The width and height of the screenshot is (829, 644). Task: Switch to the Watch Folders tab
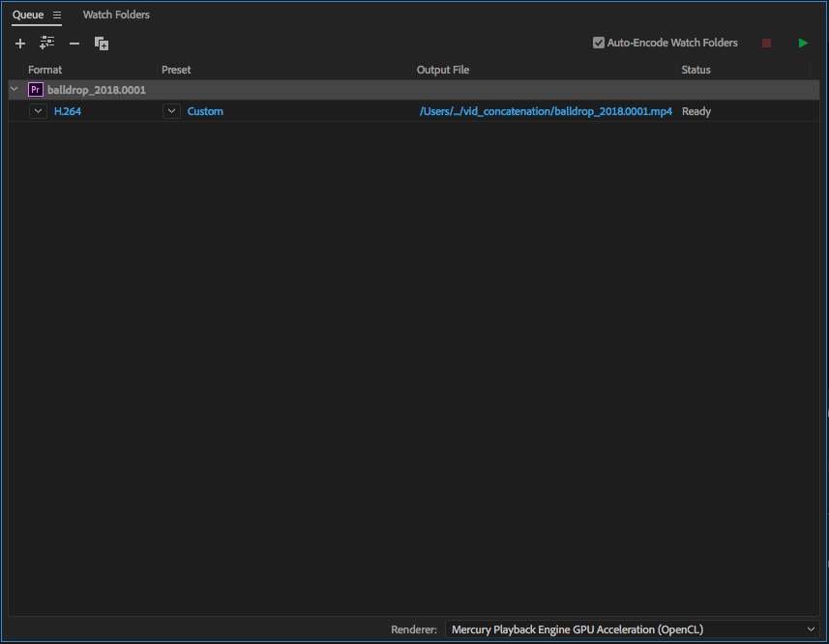click(x=116, y=15)
